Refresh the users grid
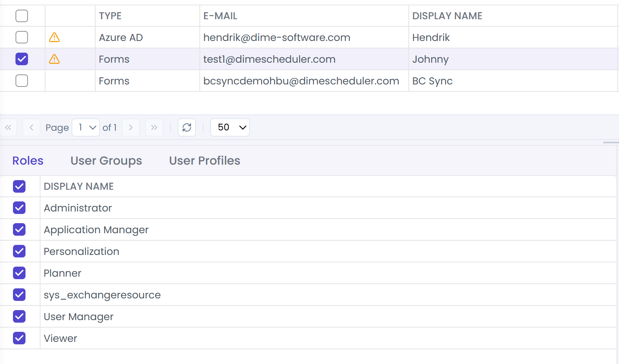 pos(187,127)
